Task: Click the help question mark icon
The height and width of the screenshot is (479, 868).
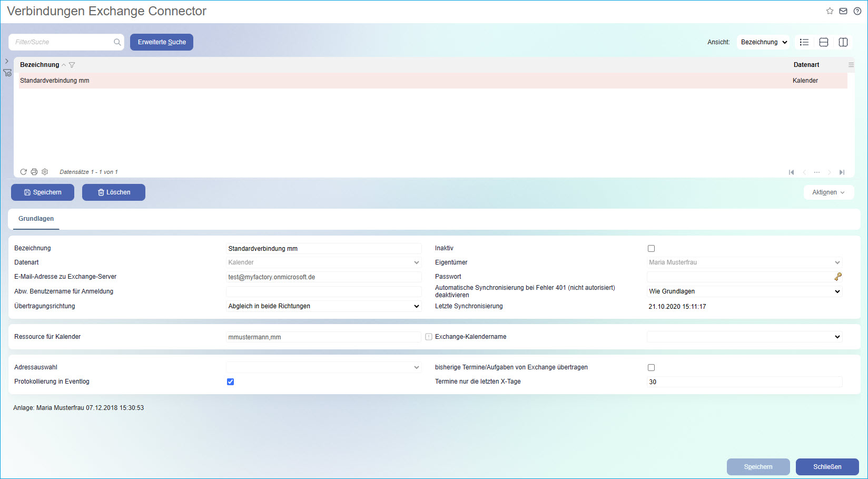Action: [x=857, y=11]
